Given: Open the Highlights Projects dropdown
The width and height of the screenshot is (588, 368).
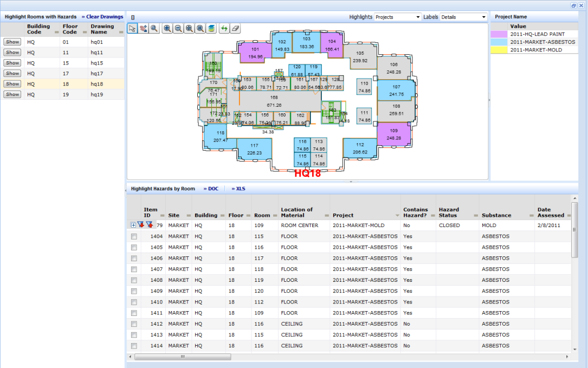Looking at the screenshot, I should click(x=398, y=17).
